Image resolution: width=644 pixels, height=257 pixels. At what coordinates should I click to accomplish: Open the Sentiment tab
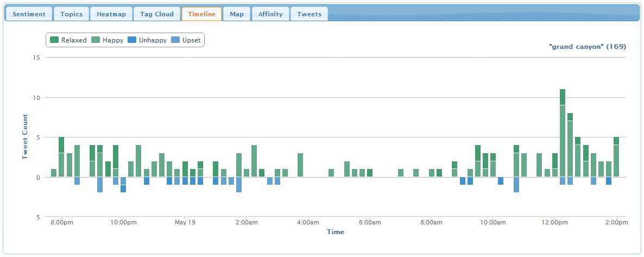[29, 14]
